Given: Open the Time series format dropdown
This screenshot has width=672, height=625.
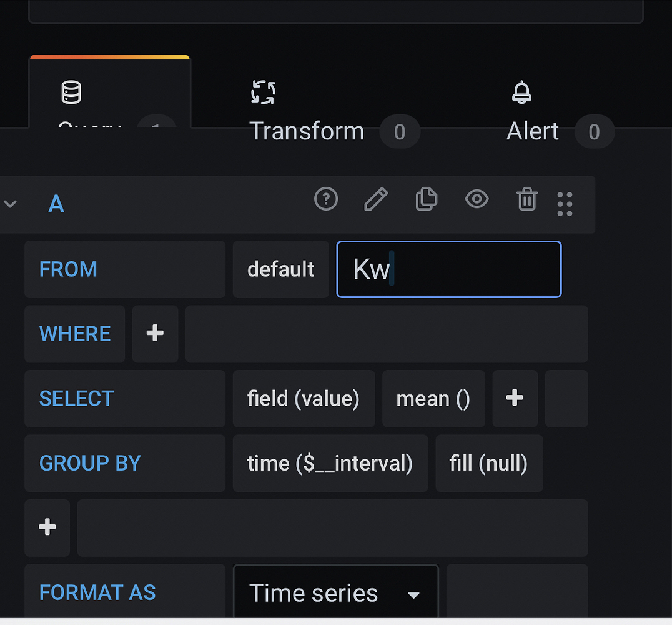Looking at the screenshot, I should tap(335, 592).
